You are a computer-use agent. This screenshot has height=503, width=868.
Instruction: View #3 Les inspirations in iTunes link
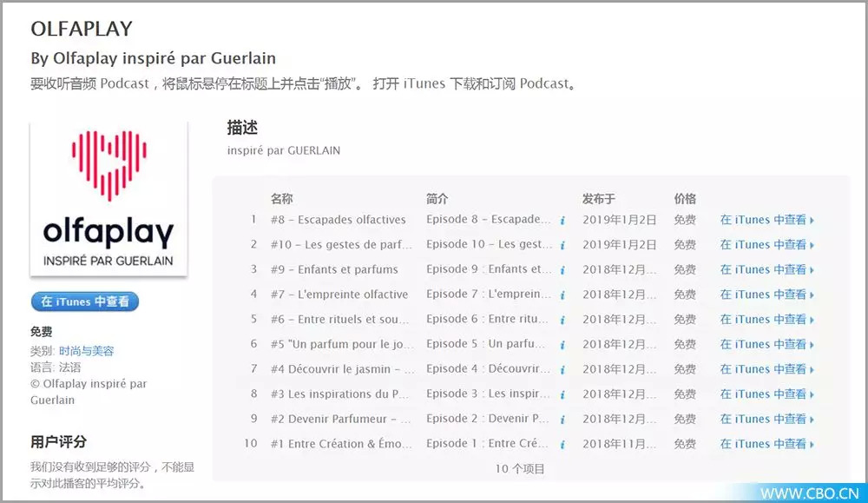pyautogui.click(x=766, y=394)
